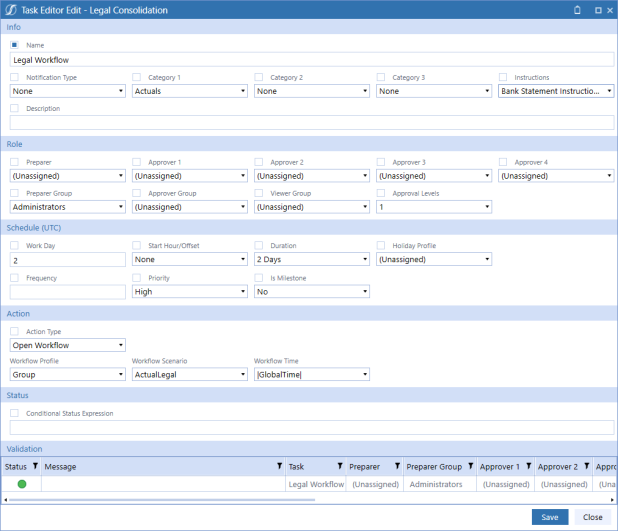
Task: Click the green validation status indicator
Action: point(22,484)
